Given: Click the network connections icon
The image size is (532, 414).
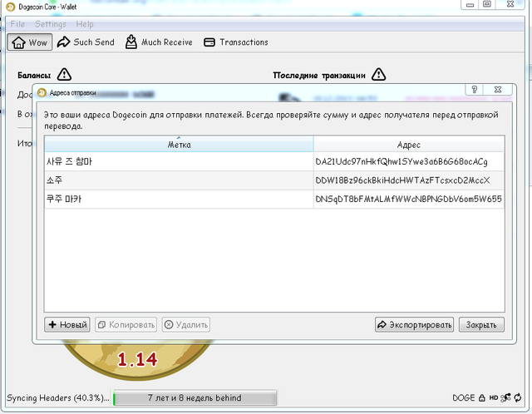Looking at the screenshot, I should pyautogui.click(x=505, y=397).
